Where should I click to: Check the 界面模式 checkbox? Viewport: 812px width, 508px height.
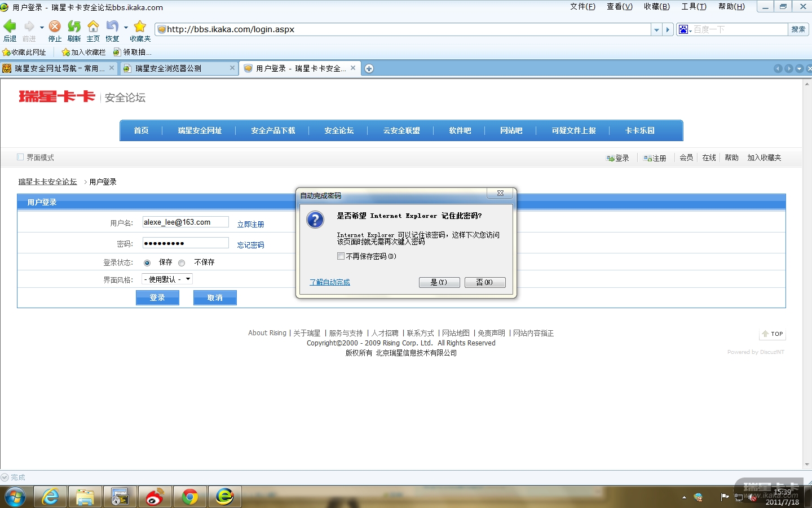click(x=20, y=157)
